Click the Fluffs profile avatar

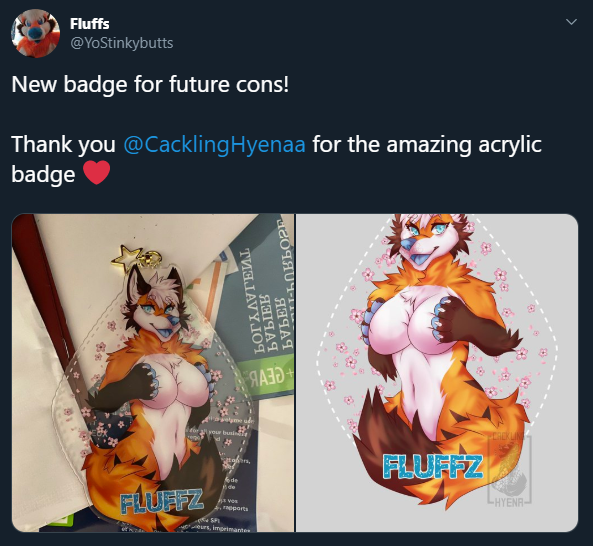click(36, 33)
